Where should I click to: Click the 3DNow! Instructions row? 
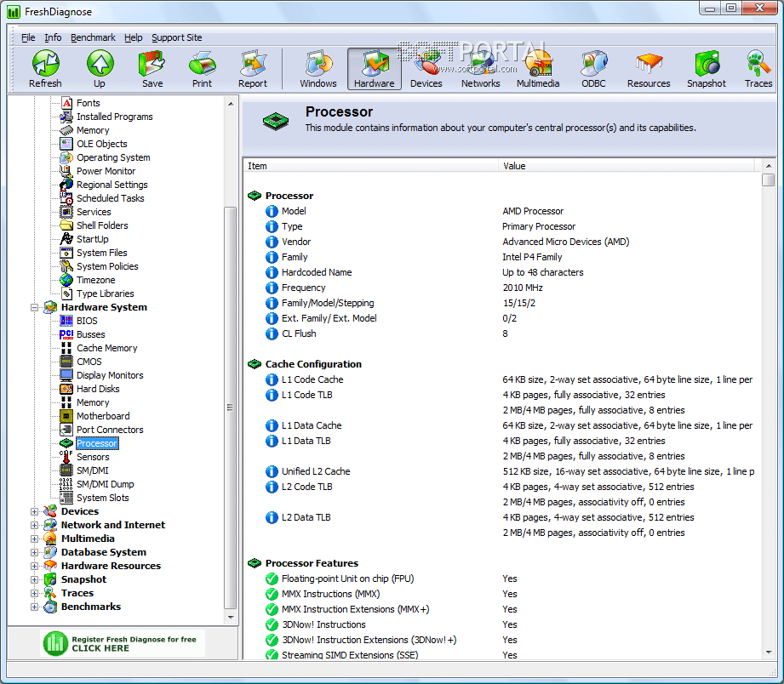pyautogui.click(x=501, y=624)
